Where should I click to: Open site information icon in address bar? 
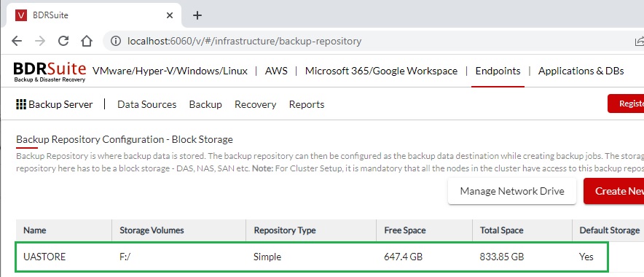coord(116,41)
